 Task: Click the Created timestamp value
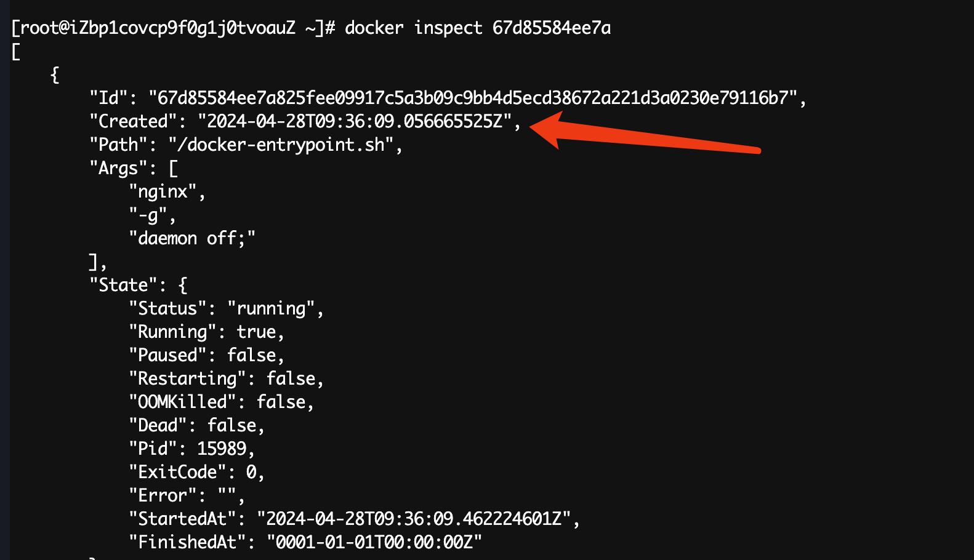click(355, 121)
